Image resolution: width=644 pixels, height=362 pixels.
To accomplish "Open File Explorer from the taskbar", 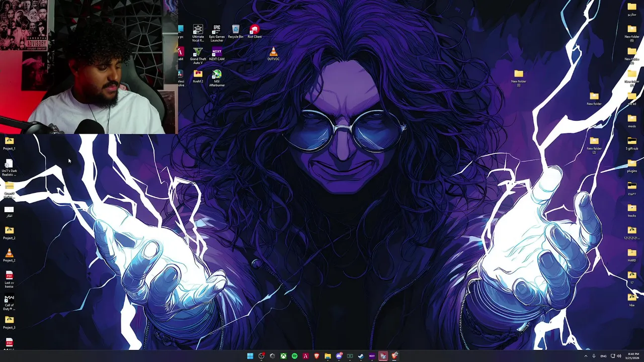I will (x=328, y=356).
